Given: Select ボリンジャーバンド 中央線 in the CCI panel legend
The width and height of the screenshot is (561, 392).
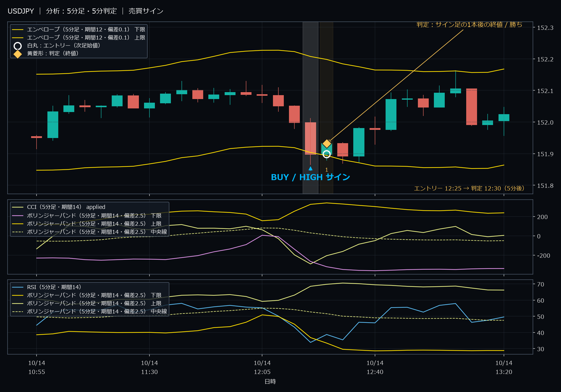Looking at the screenshot, I should [x=89, y=232].
